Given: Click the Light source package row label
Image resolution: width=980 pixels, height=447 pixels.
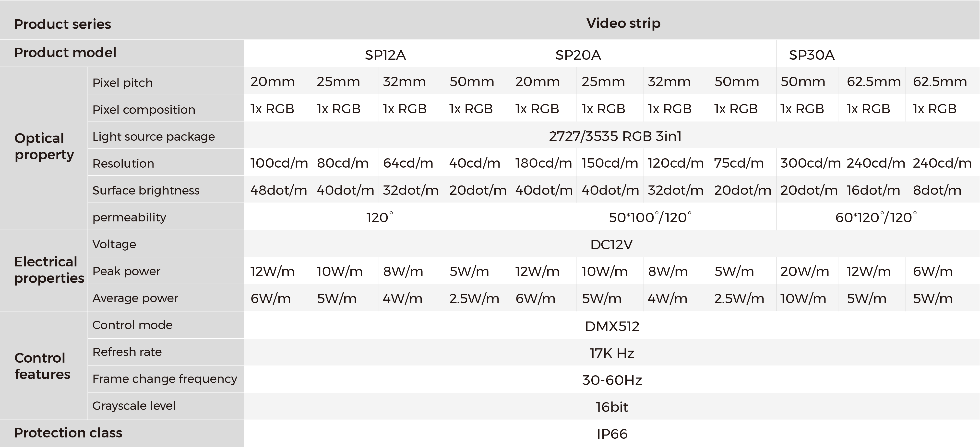Looking at the screenshot, I should [x=154, y=137].
